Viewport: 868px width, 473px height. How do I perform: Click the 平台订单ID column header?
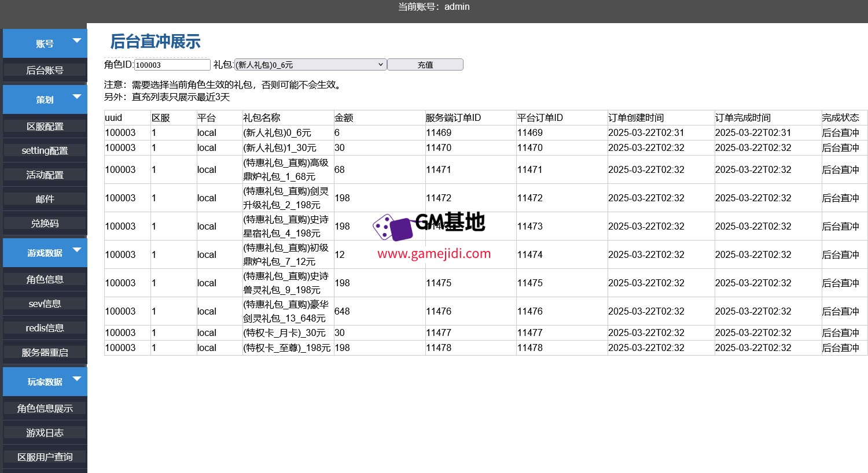[562, 118]
